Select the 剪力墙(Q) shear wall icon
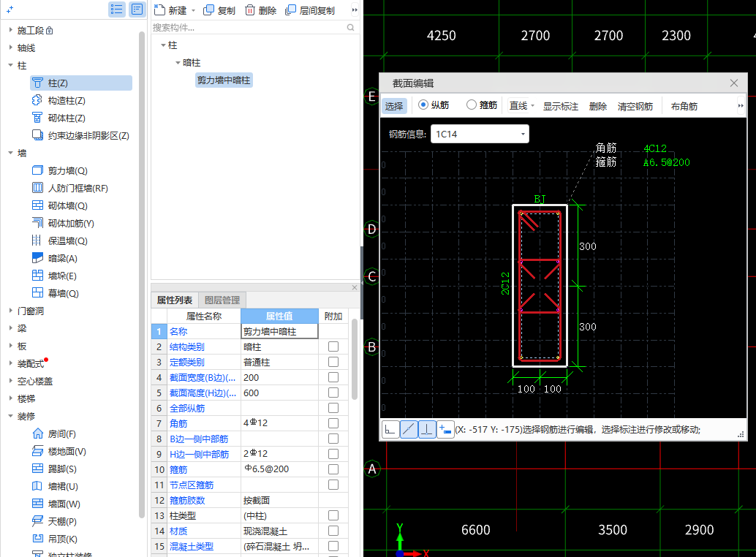Screen dimensions: 756x557 (37, 170)
